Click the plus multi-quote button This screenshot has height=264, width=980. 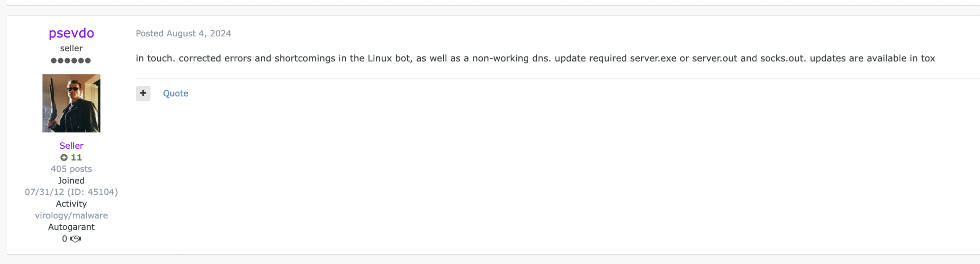(x=143, y=93)
